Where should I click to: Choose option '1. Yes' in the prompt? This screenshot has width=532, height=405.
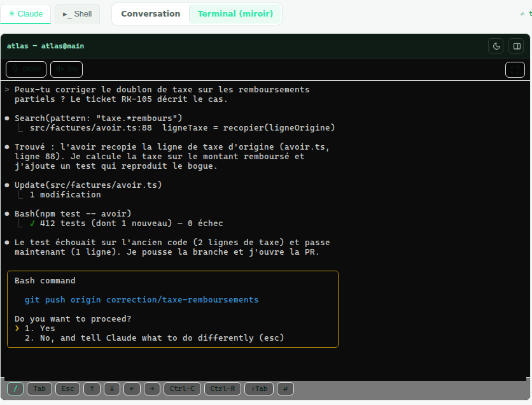(39, 329)
